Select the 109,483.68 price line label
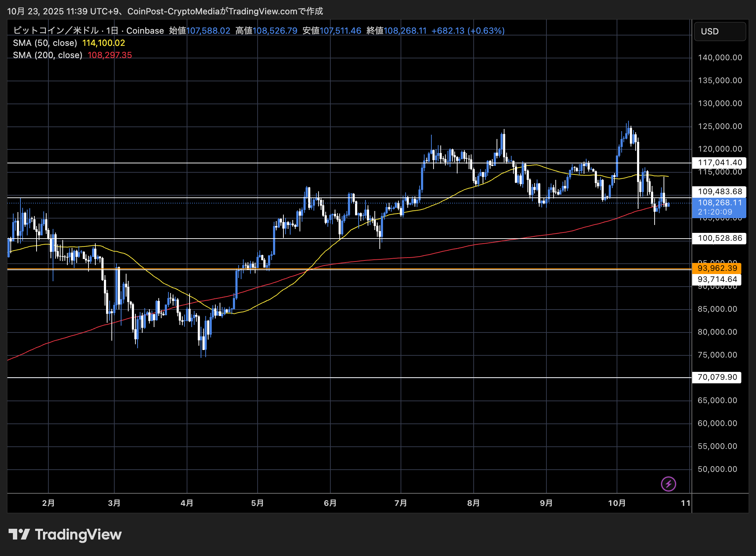This screenshot has width=756, height=556. (719, 192)
